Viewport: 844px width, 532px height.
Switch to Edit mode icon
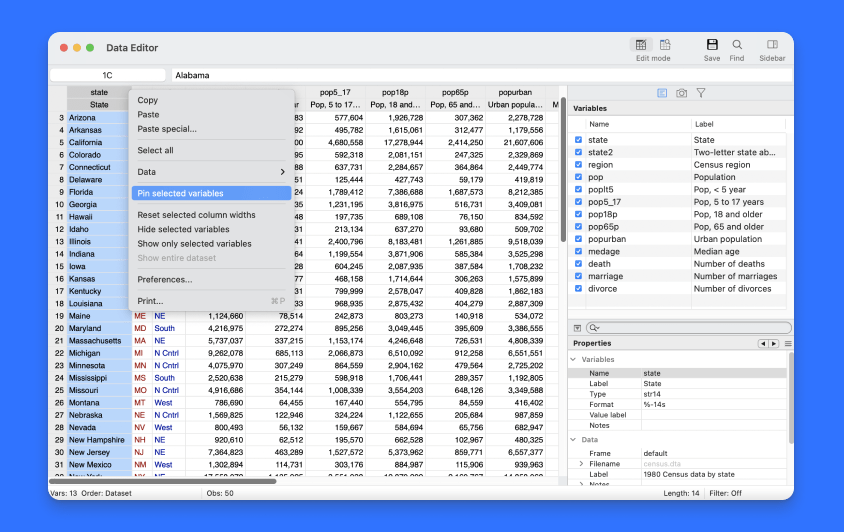pos(641,45)
